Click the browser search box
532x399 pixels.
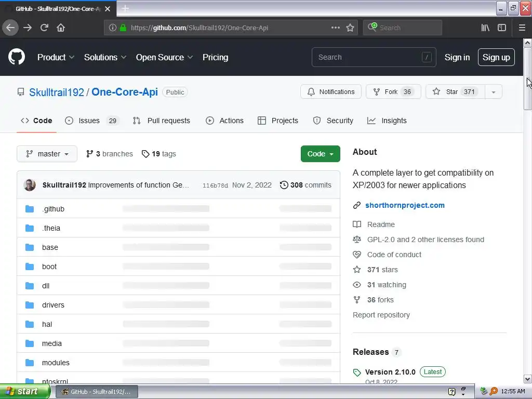(403, 28)
